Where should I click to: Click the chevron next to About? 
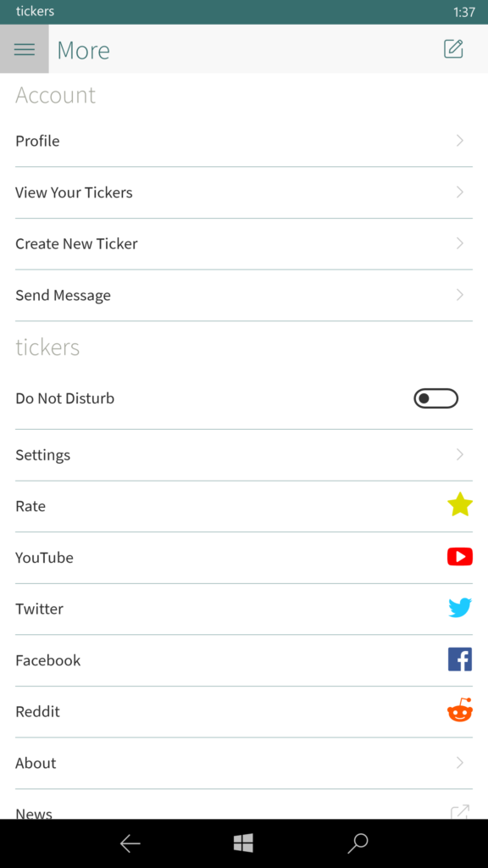(460, 763)
